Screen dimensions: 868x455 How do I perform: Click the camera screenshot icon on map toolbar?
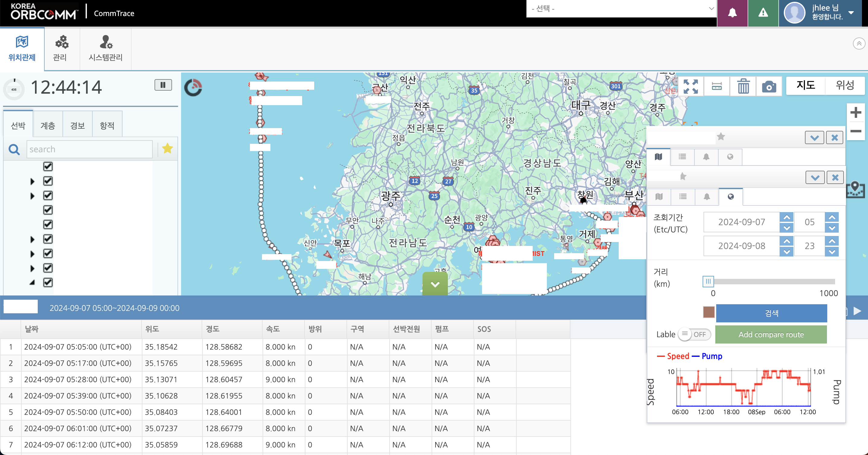769,87
